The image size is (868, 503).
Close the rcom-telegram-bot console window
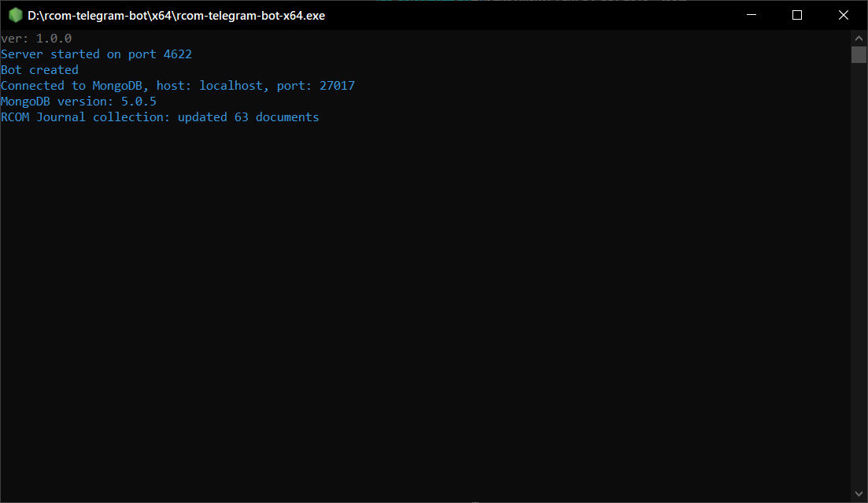843,15
